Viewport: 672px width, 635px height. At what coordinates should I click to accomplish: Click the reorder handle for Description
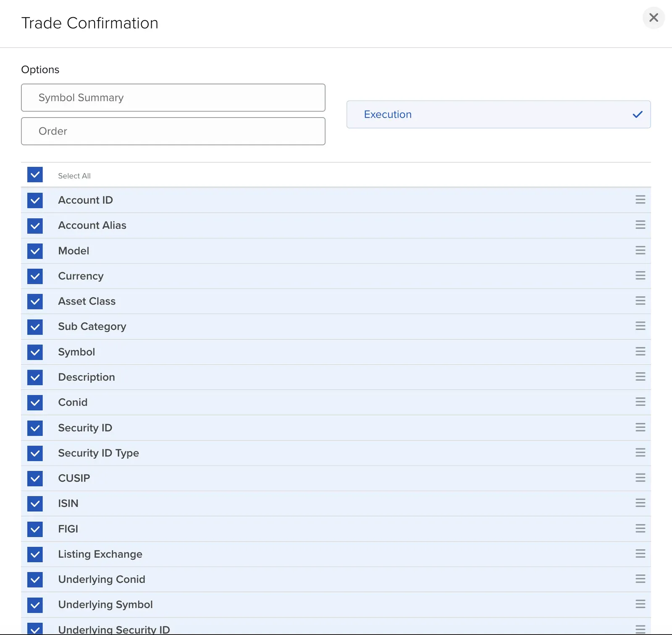[640, 376]
